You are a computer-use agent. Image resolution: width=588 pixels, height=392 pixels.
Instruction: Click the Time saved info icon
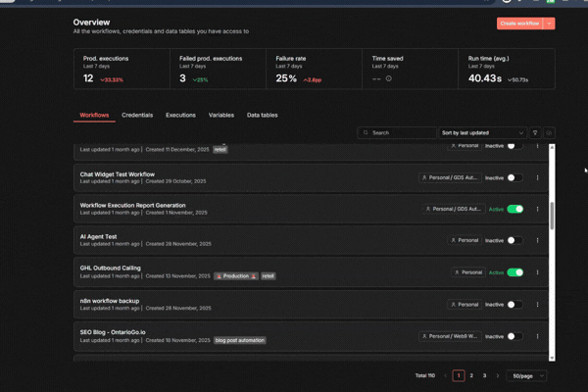(388, 78)
